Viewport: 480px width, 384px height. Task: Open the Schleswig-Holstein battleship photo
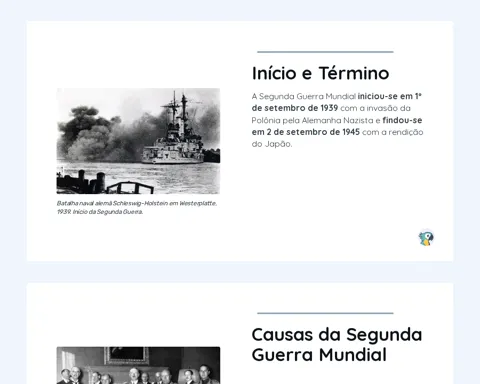[138, 141]
